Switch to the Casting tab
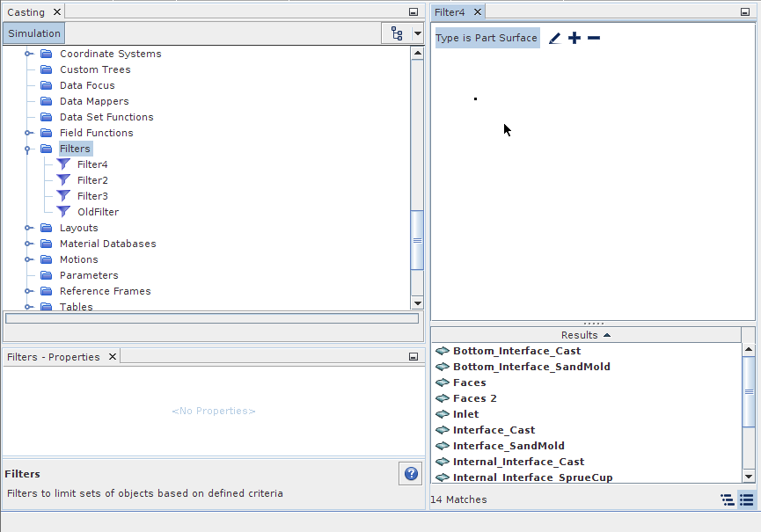Viewport: 761px width, 532px height. point(26,12)
